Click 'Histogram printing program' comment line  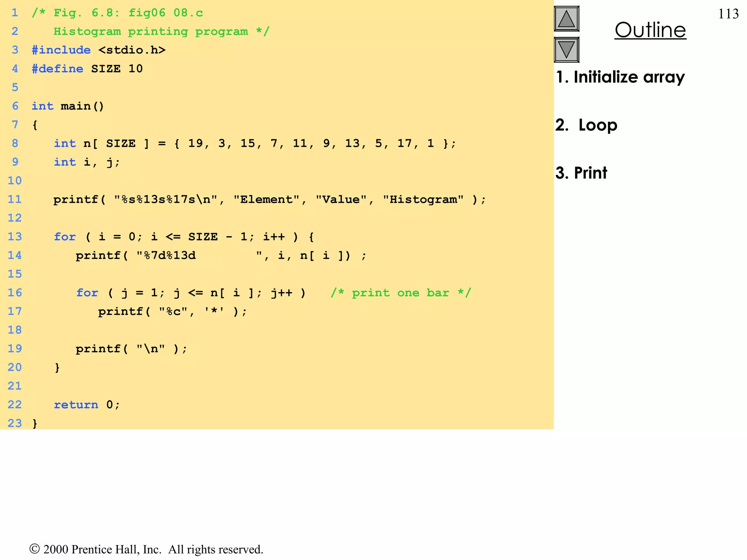(x=162, y=31)
